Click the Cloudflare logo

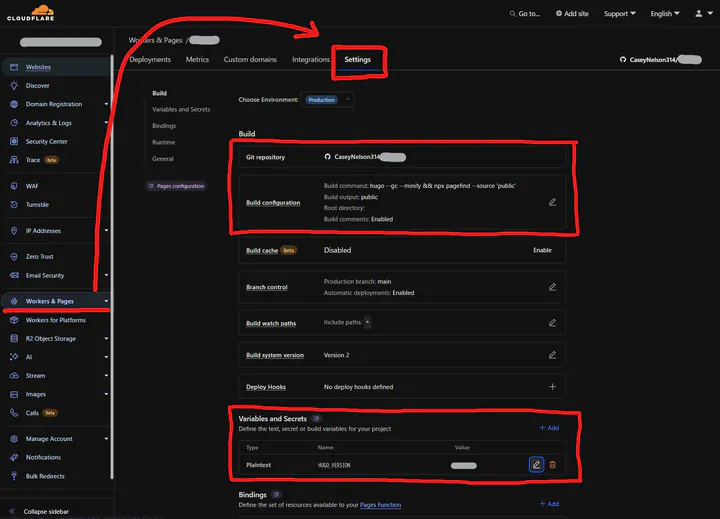pos(32,14)
